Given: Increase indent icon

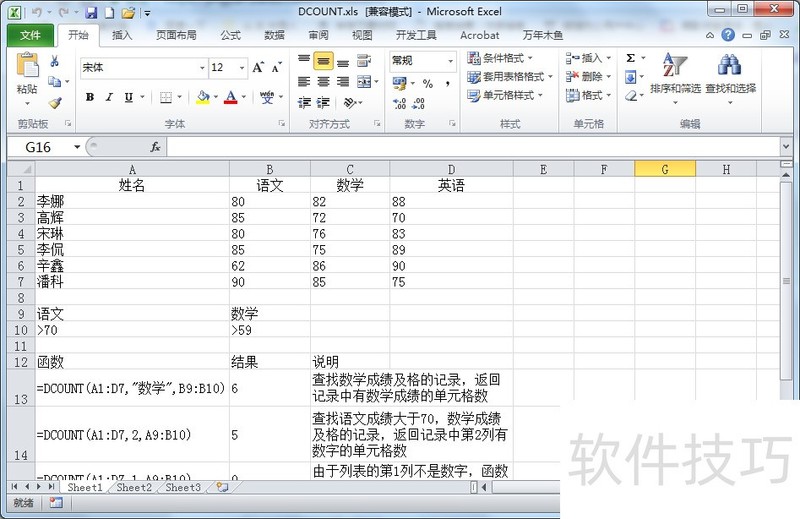Looking at the screenshot, I should (323, 103).
